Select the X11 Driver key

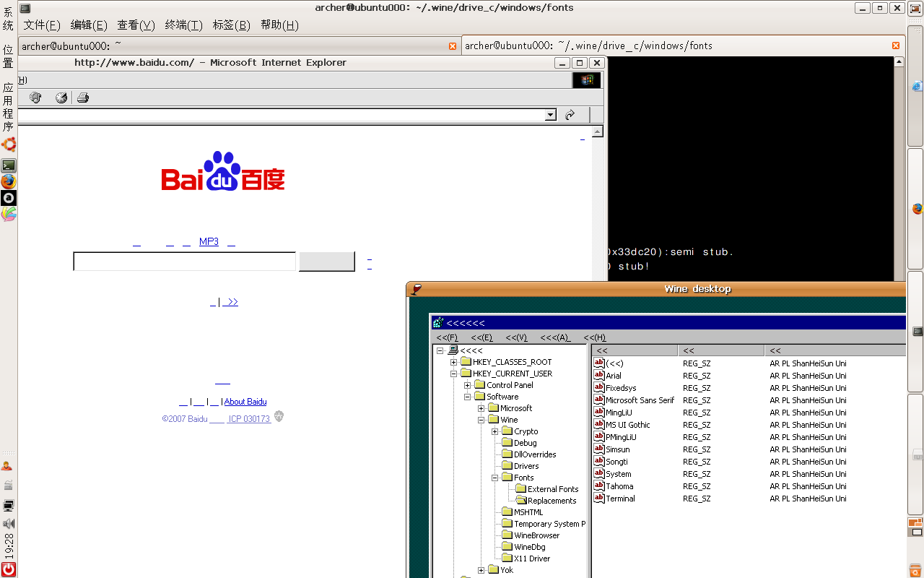(x=532, y=558)
